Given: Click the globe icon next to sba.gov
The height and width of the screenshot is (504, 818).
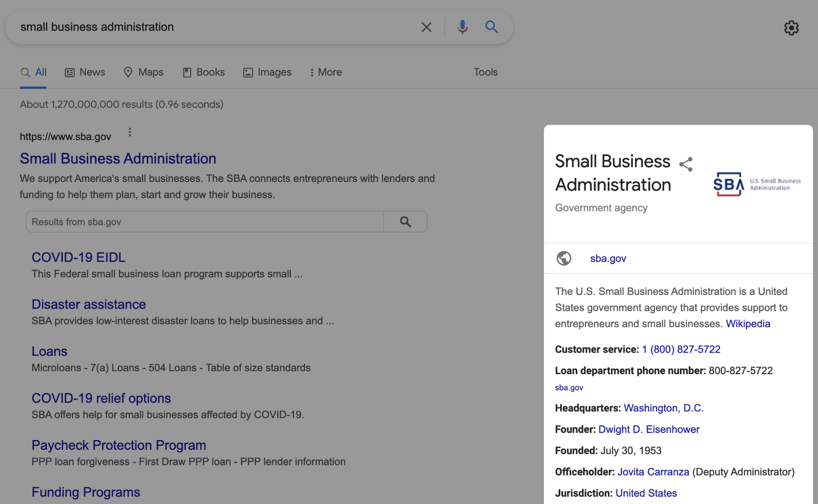Looking at the screenshot, I should tap(564, 258).
